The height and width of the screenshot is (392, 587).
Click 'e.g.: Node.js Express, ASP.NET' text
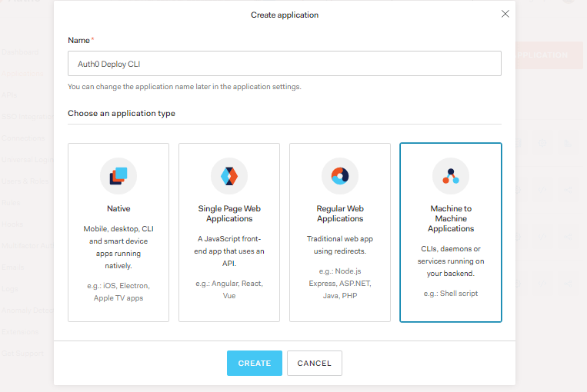340,283
